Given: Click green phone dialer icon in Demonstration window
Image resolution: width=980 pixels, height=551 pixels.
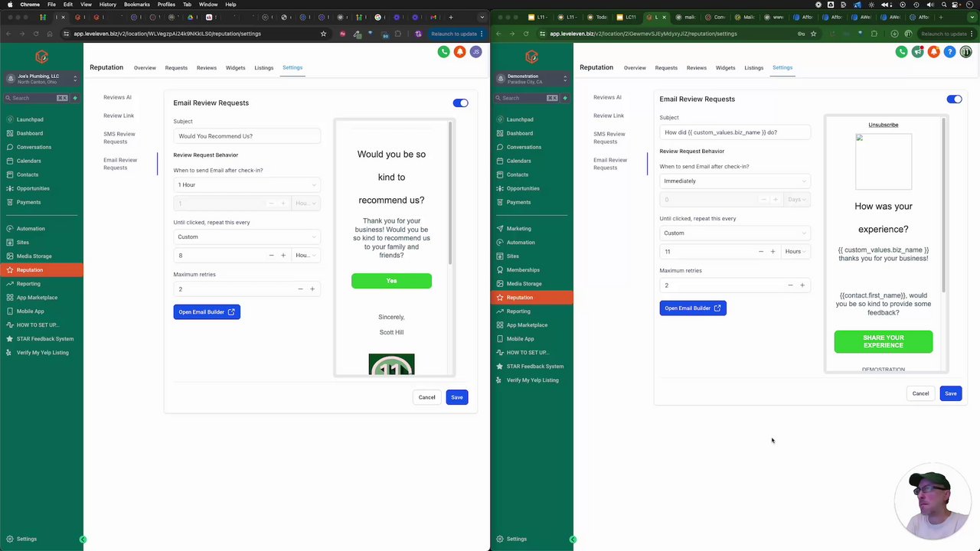Looking at the screenshot, I should pos(901,52).
